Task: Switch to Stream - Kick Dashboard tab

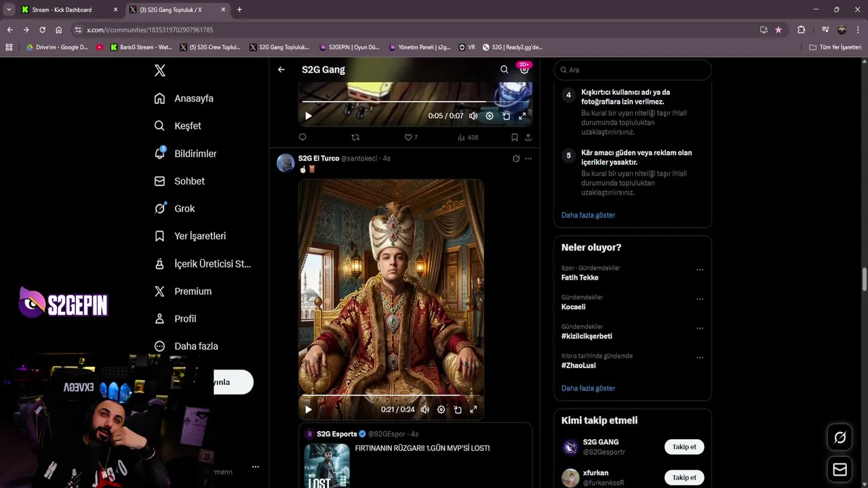Action: point(69,9)
